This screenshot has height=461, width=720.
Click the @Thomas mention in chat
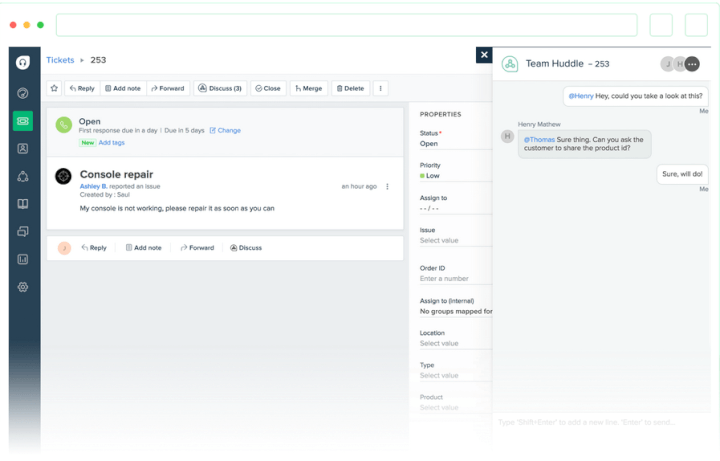[539, 140]
